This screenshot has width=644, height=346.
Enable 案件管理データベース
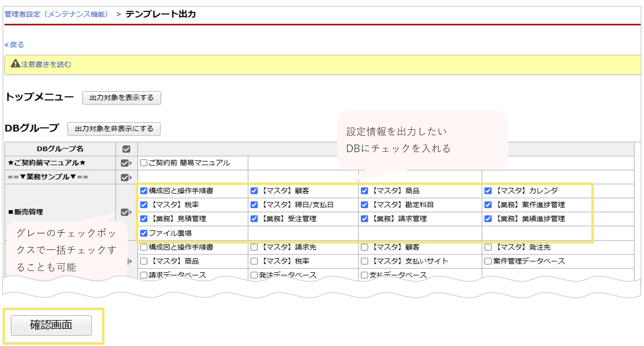488,261
